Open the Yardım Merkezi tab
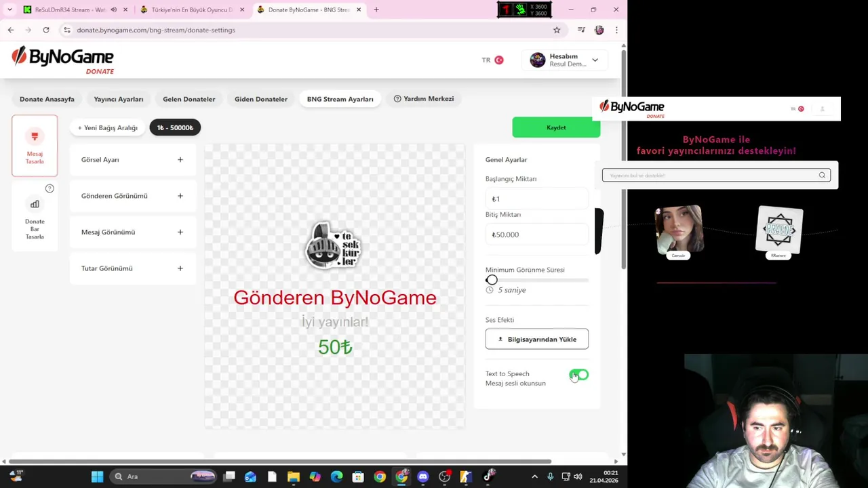868x488 pixels. tap(424, 99)
